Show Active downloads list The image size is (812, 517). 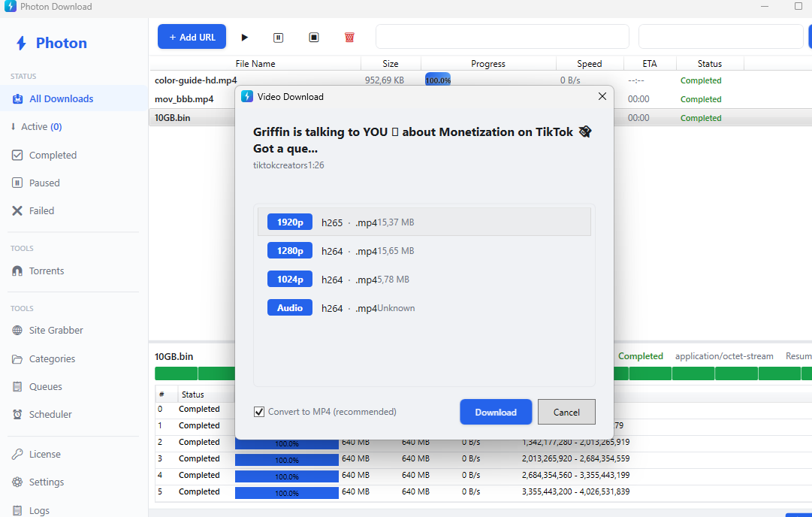(x=74, y=126)
